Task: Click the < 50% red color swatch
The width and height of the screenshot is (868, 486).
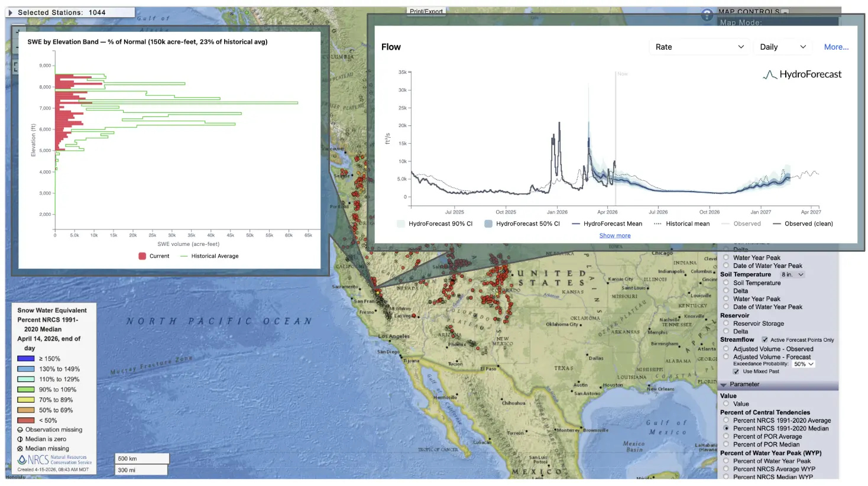Action: click(x=26, y=420)
